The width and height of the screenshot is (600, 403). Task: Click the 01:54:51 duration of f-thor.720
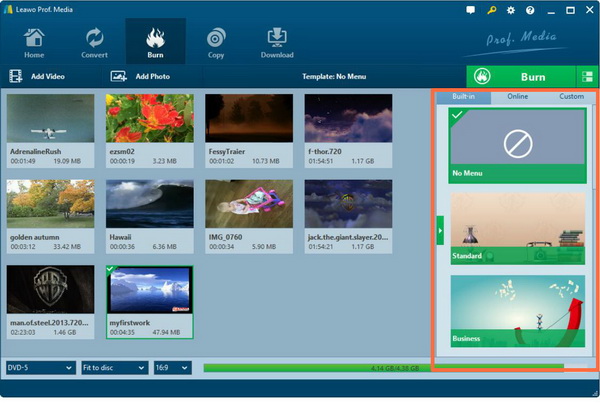pos(321,161)
